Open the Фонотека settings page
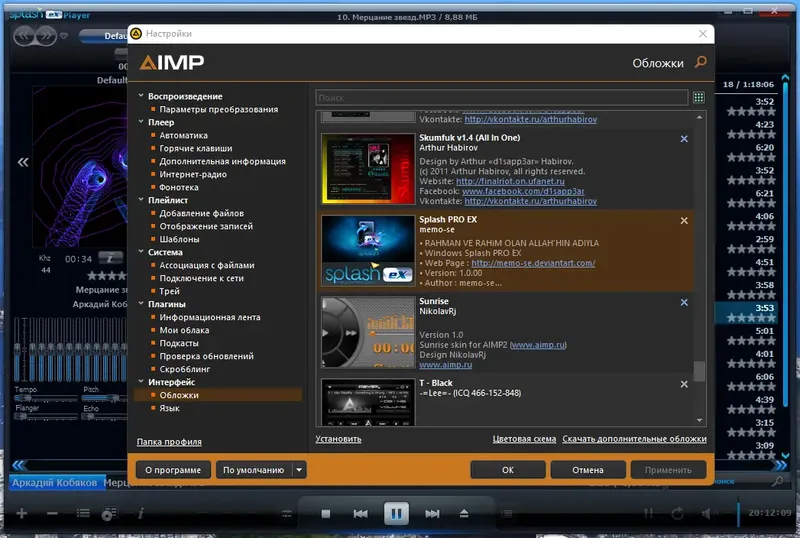 coord(179,187)
